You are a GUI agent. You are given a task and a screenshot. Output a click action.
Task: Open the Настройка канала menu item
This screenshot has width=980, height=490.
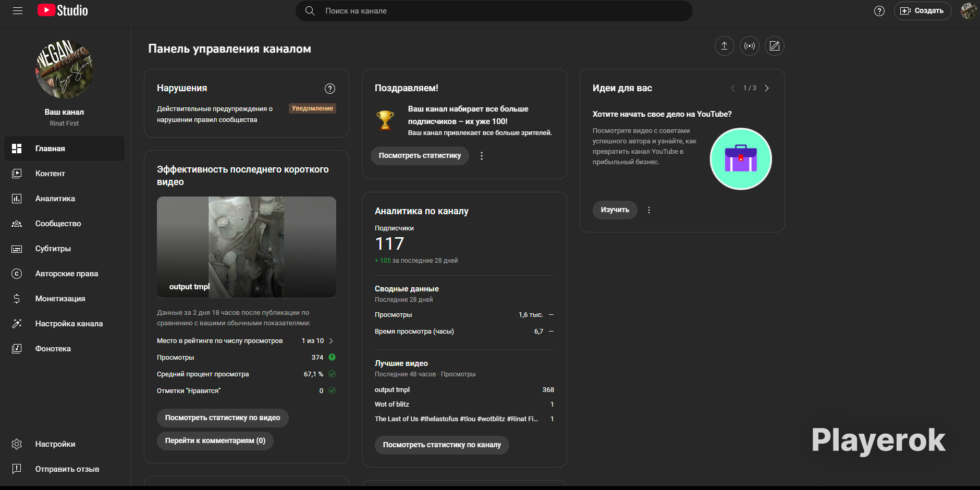(x=64, y=324)
